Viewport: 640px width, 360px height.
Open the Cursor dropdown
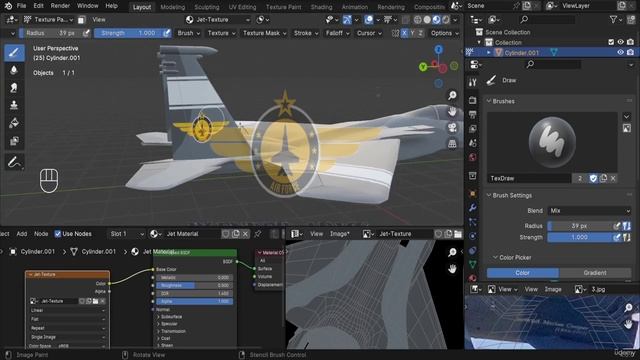(x=369, y=33)
